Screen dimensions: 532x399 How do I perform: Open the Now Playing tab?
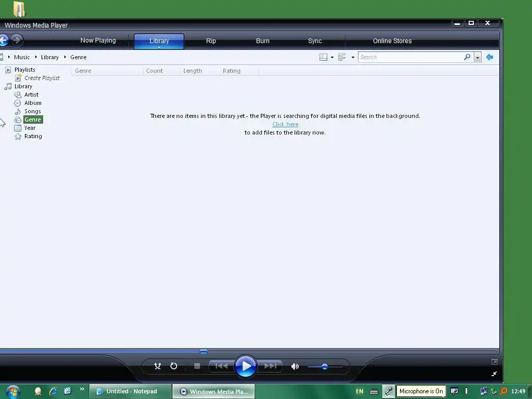(98, 41)
